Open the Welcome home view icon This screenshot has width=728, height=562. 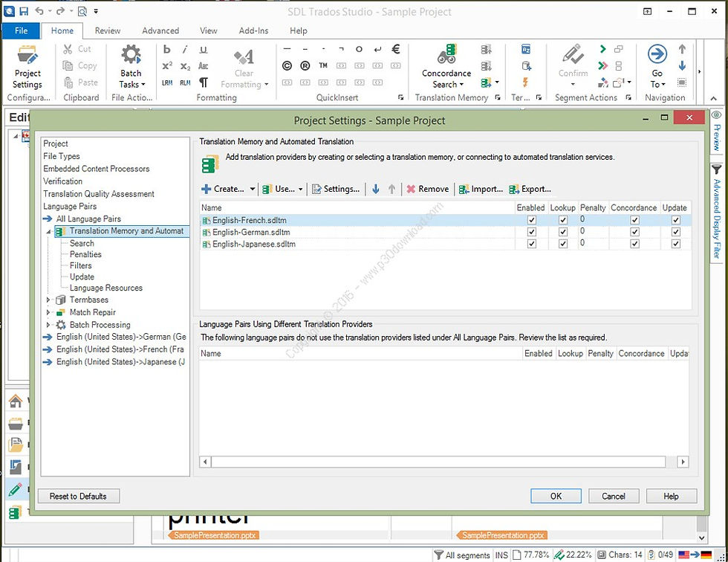(16, 401)
